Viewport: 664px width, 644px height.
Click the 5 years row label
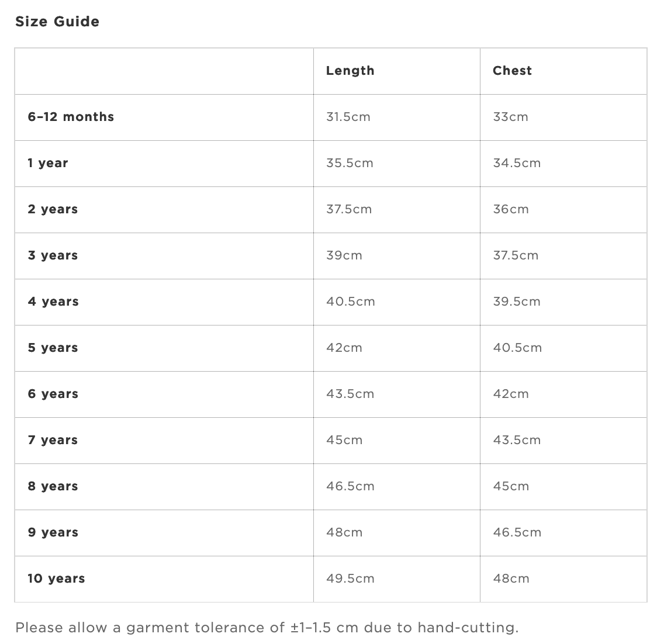tap(53, 348)
